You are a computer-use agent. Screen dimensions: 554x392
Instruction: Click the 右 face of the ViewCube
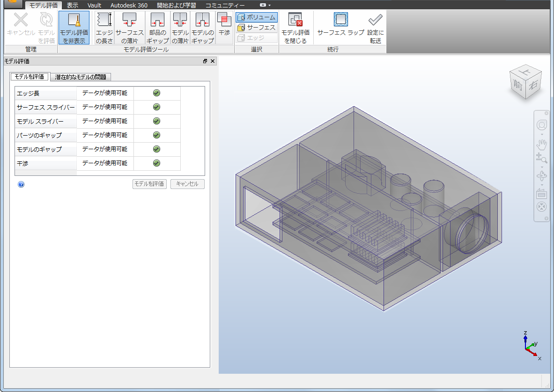[x=533, y=85]
